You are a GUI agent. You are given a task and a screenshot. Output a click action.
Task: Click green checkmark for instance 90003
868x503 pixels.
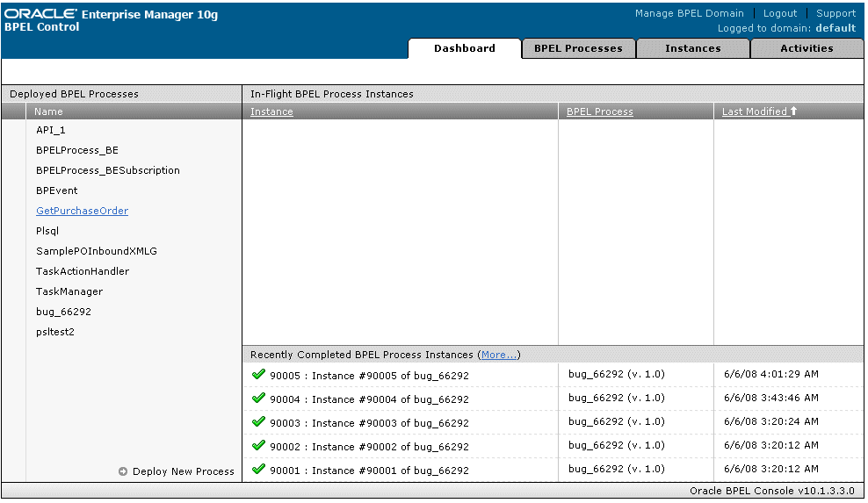pyautogui.click(x=258, y=422)
